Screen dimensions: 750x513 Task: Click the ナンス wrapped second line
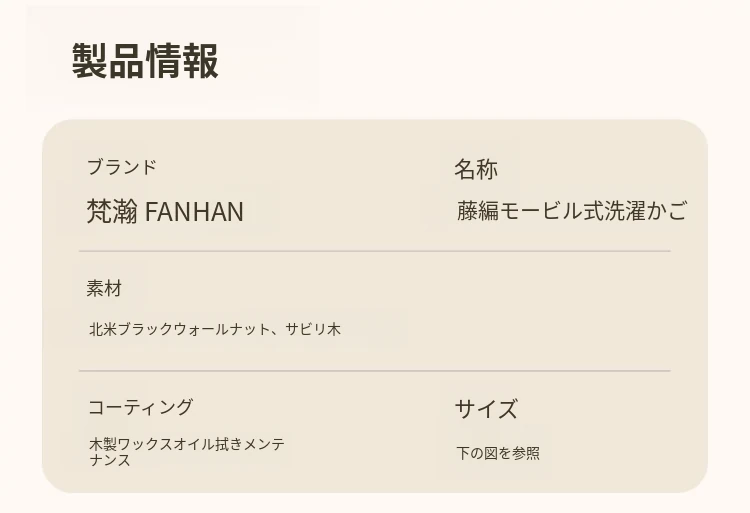pyautogui.click(x=110, y=460)
